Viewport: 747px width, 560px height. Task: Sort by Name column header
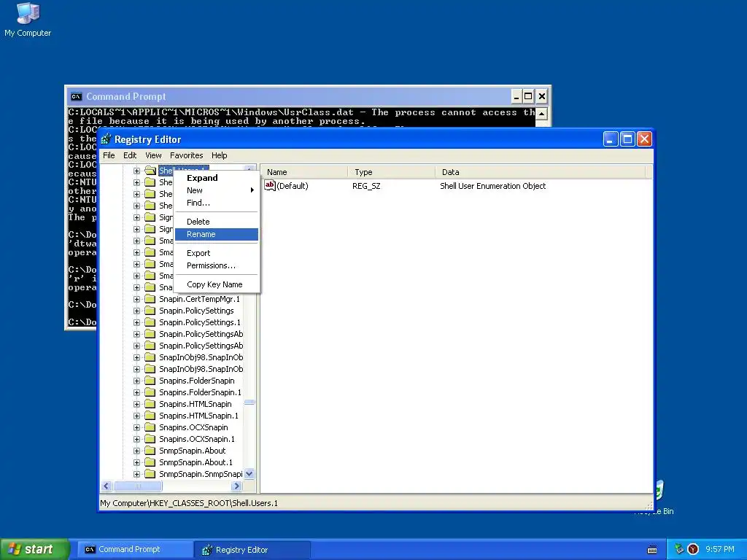(x=304, y=172)
